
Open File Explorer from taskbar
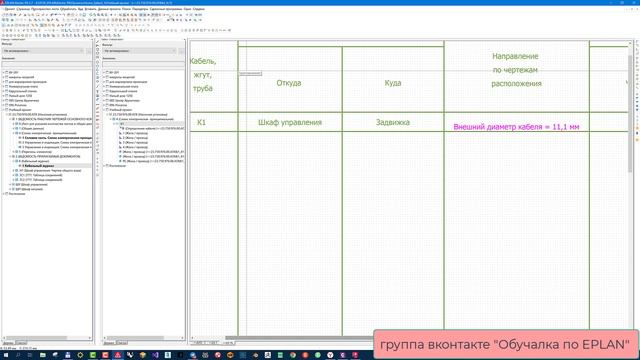(42, 355)
